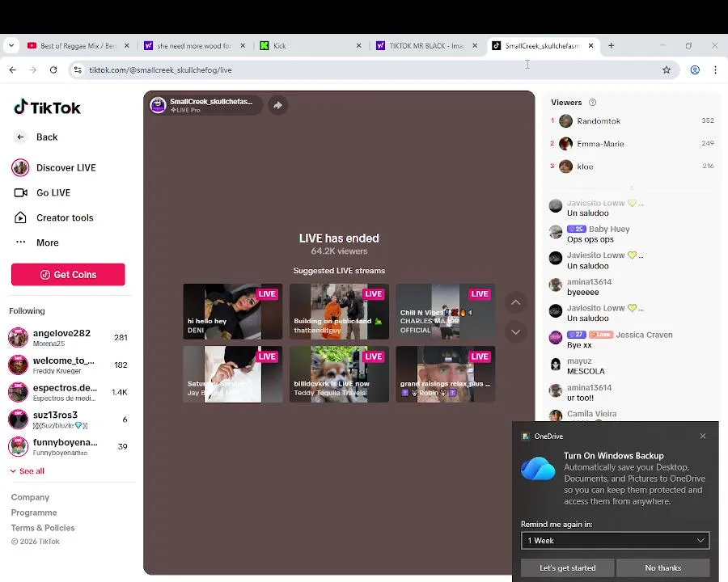Bookmark this page with star icon
Viewport: 728px width, 582px height.
pyautogui.click(x=667, y=70)
